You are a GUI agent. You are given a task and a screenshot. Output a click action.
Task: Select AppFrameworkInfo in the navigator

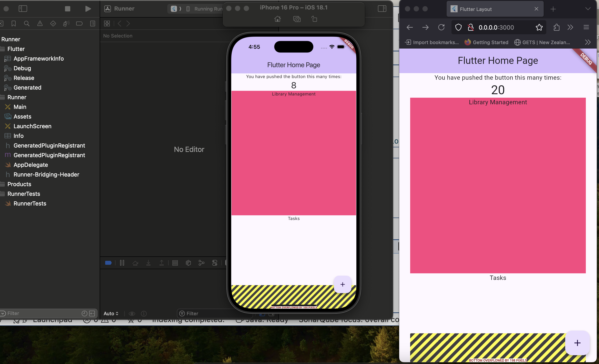tap(38, 59)
